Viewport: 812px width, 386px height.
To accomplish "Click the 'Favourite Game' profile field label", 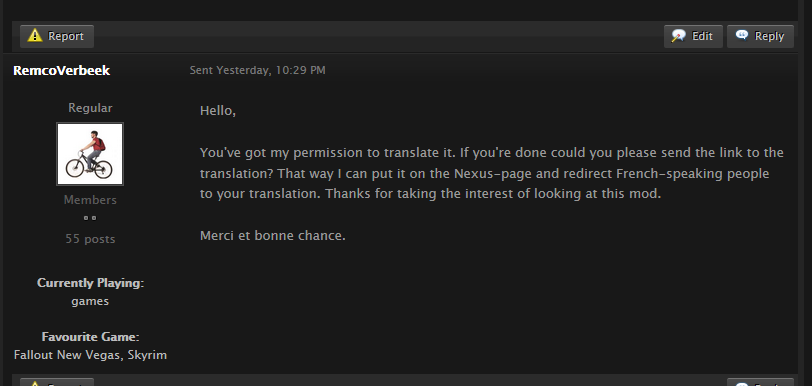I will tap(90, 337).
